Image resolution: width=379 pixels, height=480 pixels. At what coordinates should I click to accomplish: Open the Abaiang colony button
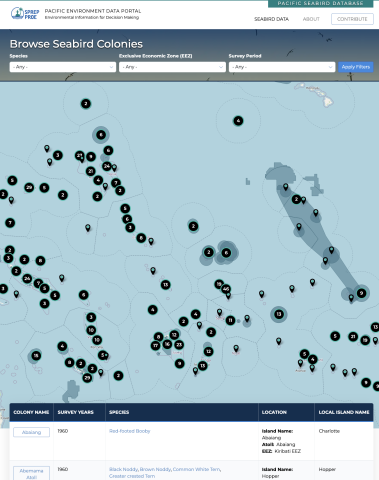31,432
